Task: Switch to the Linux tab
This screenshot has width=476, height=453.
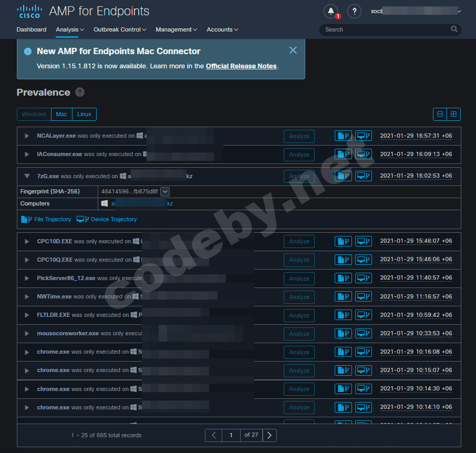Action: (84, 114)
